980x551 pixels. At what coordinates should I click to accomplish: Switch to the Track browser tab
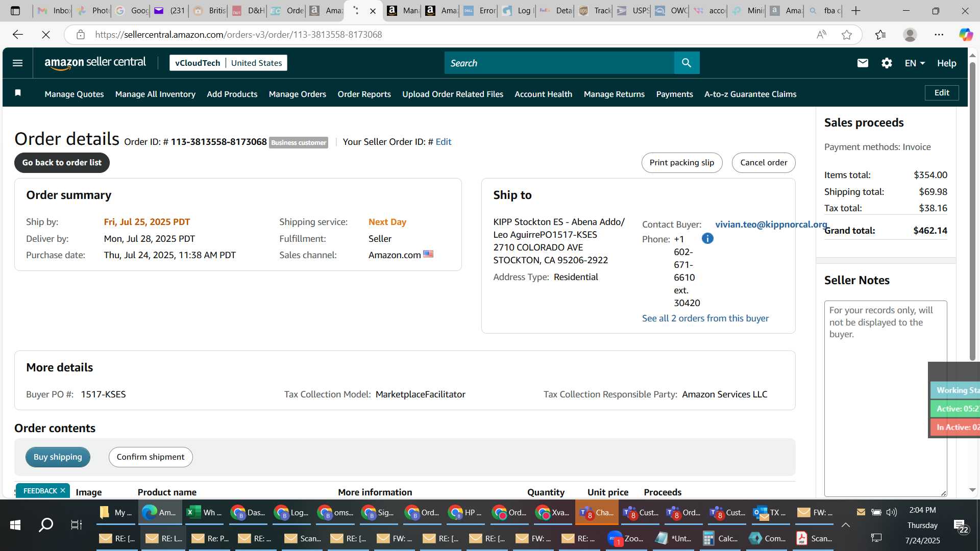pos(594,11)
